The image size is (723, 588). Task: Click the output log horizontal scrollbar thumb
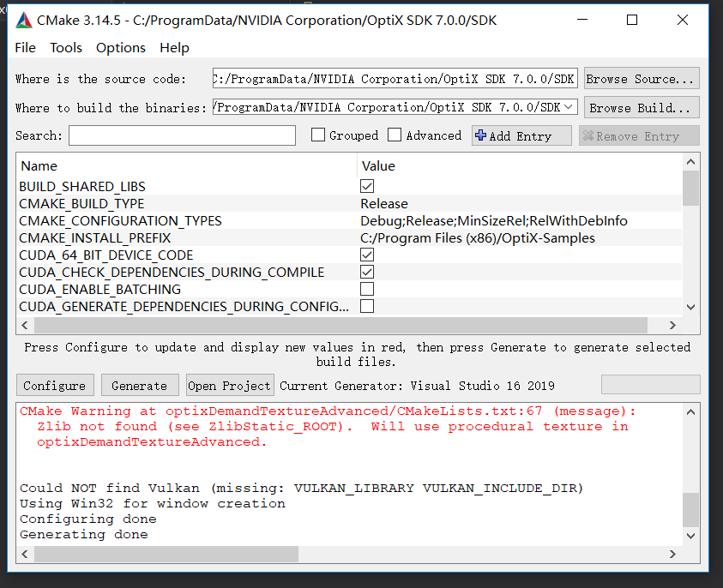pos(166,554)
